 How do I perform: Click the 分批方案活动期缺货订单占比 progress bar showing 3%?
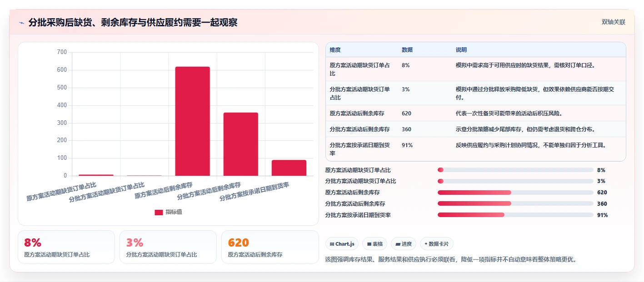coord(515,181)
